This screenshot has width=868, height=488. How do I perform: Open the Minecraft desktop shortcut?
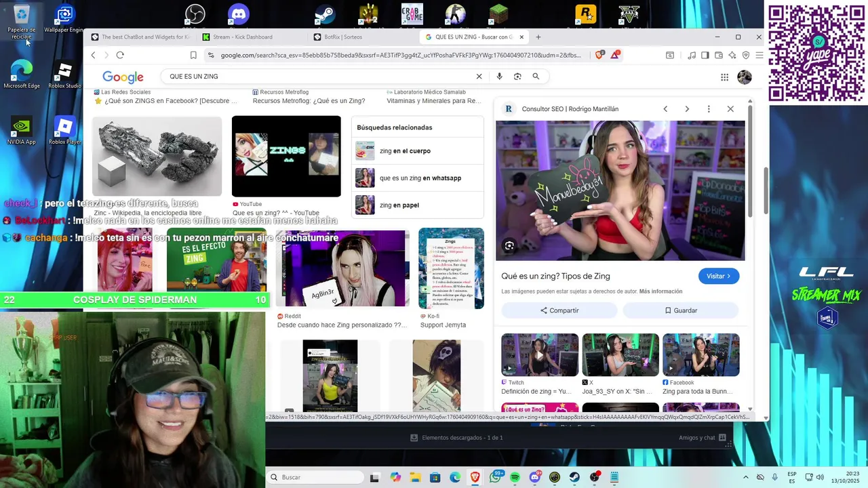(x=499, y=14)
